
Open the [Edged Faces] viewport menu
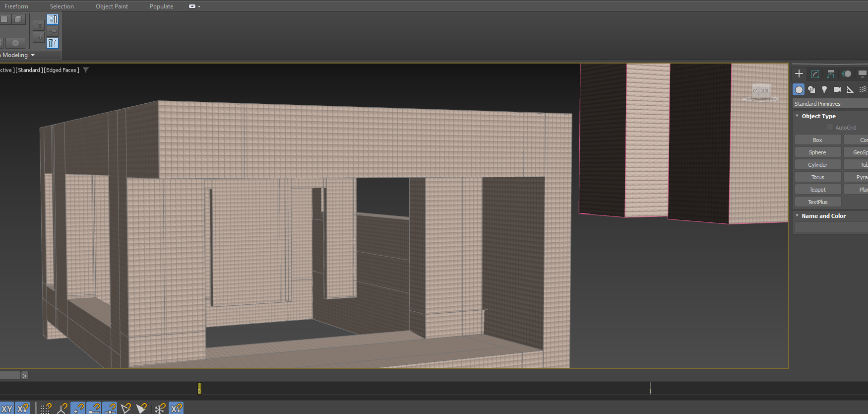[62, 70]
